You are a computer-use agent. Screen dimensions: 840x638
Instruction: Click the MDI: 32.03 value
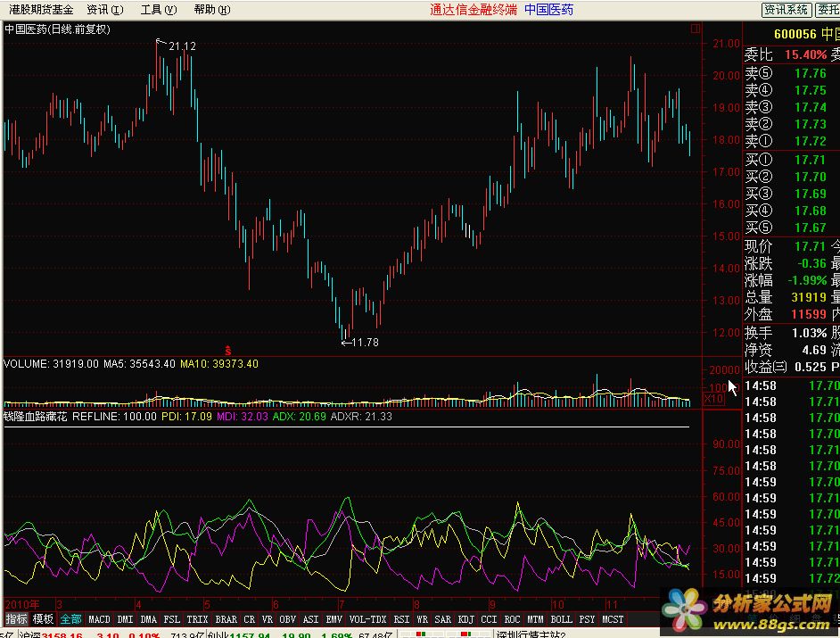243,417
